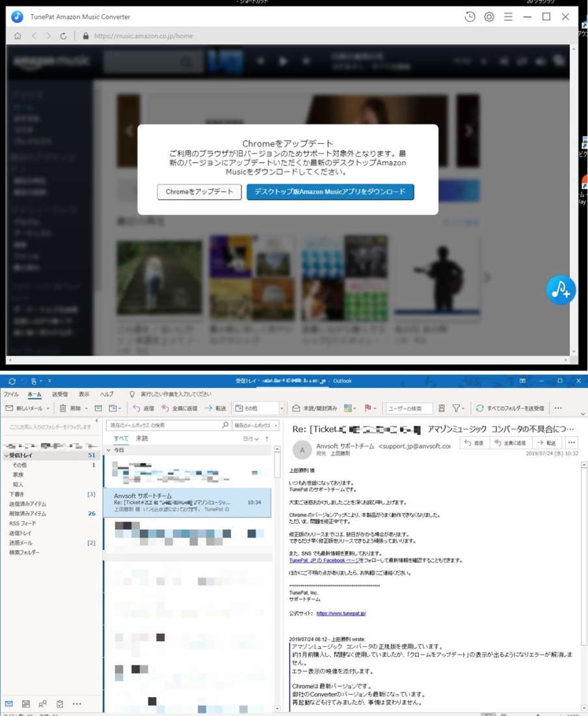Go to home page in TunePat browser bar
588x716 pixels.
[18, 36]
